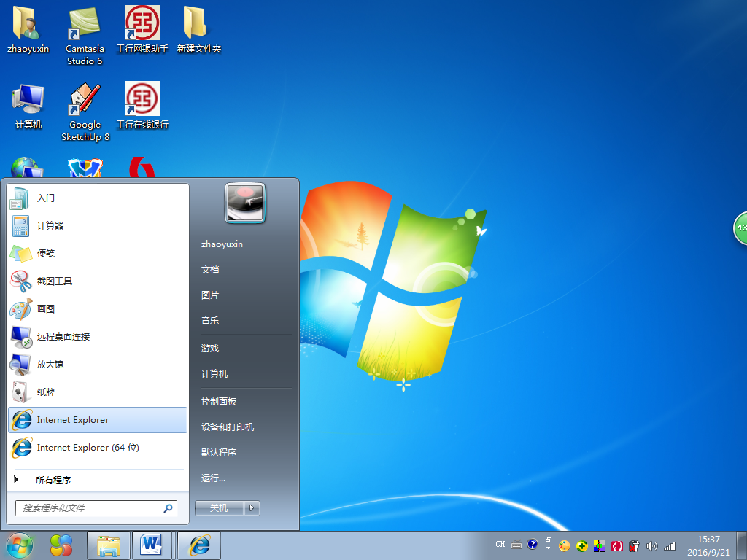This screenshot has width=747, height=560.
Task: Click the colorful four-petal taskbar icon
Action: tap(61, 545)
